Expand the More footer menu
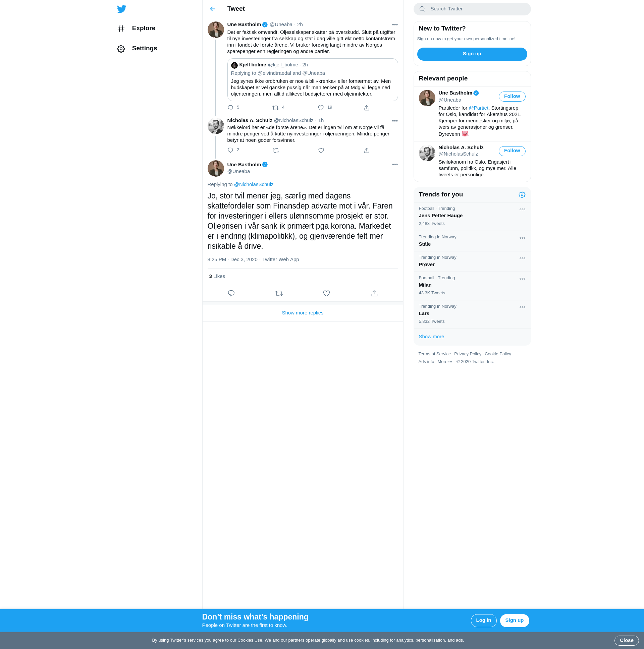Viewport: 644px width, 649px height. pos(445,362)
